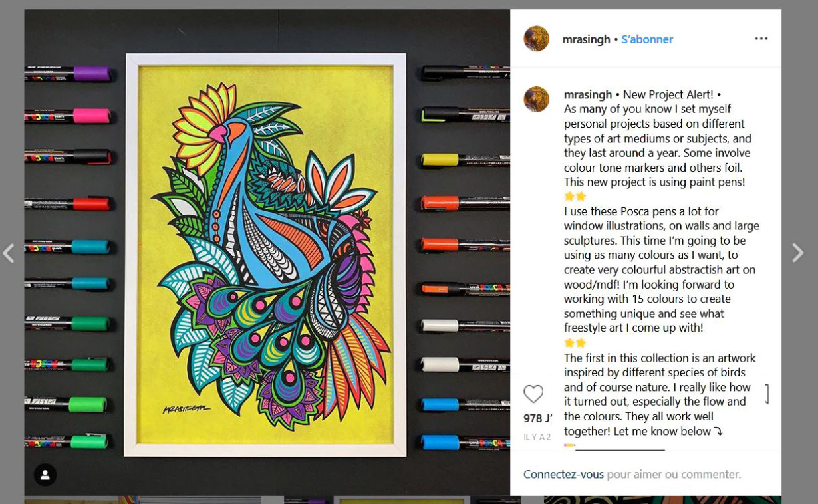Click the partially hidden bookmark icon

coord(767,394)
